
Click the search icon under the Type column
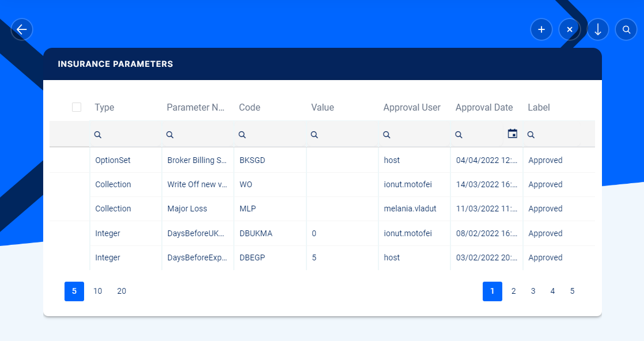click(x=98, y=134)
